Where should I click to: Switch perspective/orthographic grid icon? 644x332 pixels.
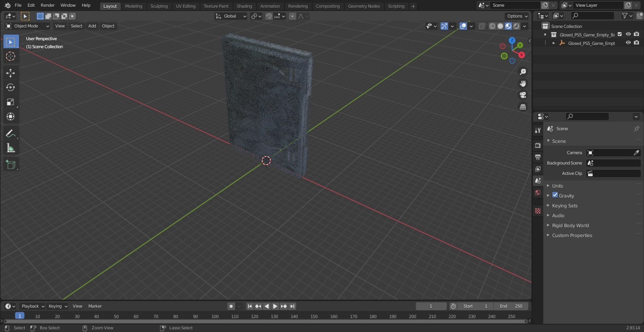(x=523, y=107)
